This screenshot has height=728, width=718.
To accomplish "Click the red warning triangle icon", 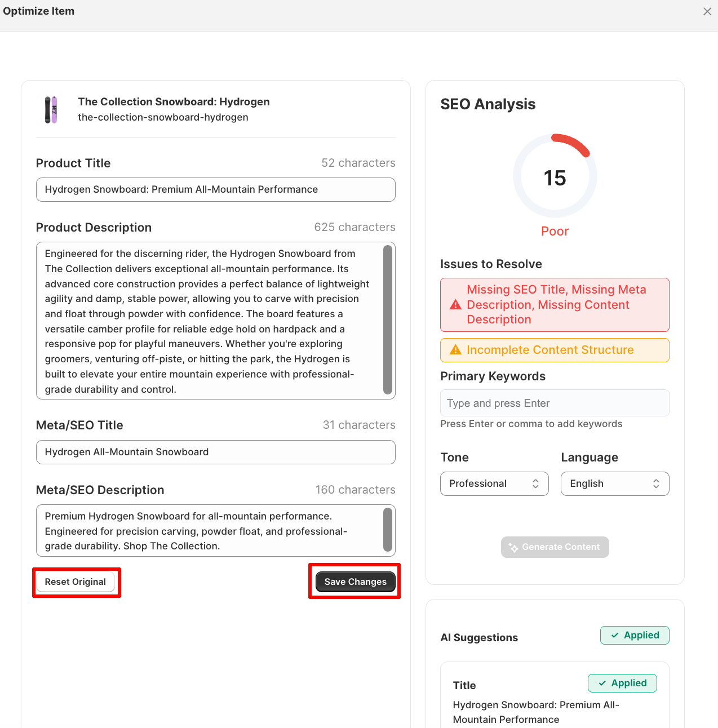I will pos(455,305).
